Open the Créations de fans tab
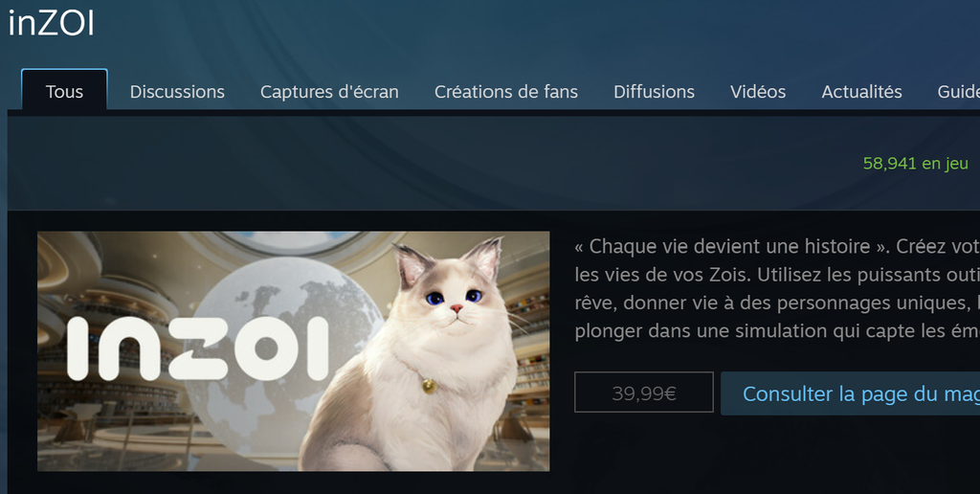Image resolution: width=980 pixels, height=494 pixels. (x=506, y=91)
